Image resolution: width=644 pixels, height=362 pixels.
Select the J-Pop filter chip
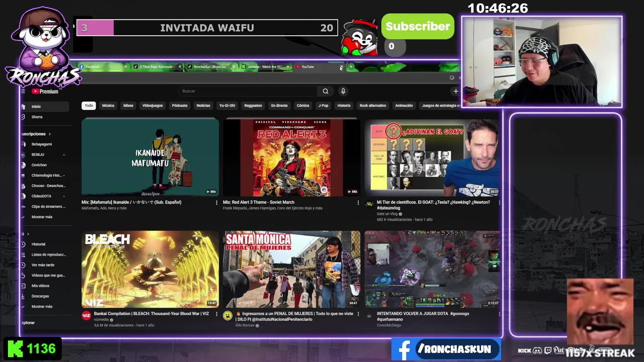[x=323, y=106]
